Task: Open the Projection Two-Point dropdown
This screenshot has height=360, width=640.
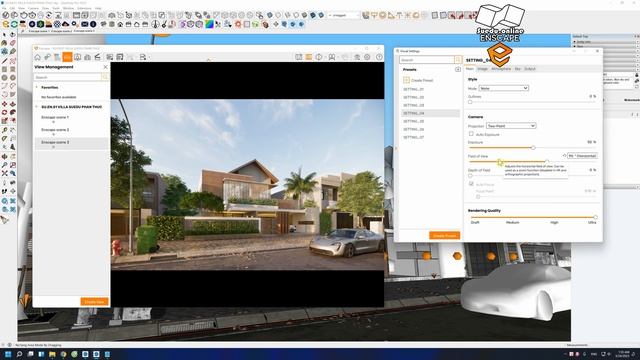Action: [x=511, y=126]
